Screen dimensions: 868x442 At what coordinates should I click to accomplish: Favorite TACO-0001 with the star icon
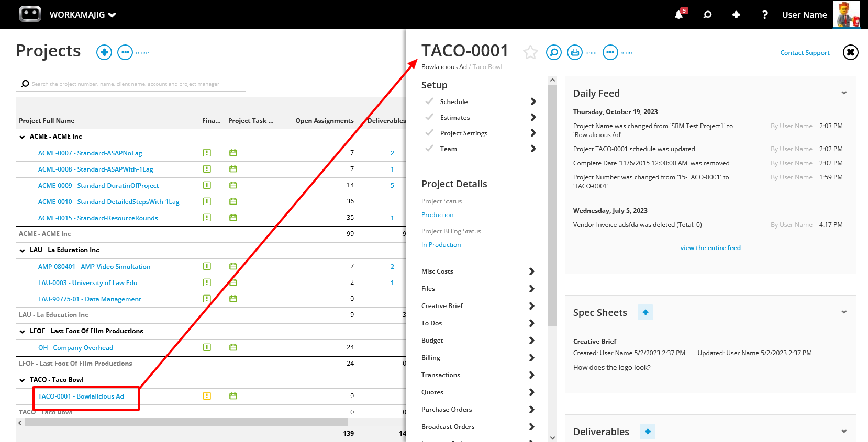(x=530, y=52)
